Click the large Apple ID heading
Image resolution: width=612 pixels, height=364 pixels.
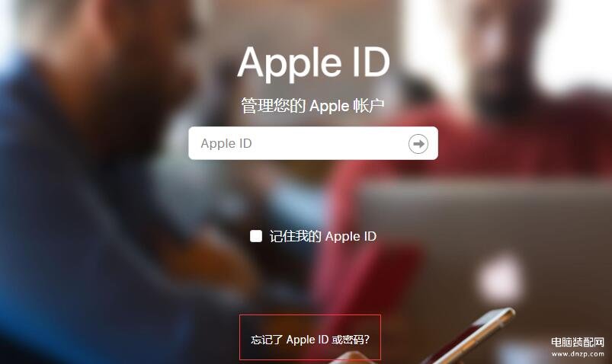[x=313, y=62]
